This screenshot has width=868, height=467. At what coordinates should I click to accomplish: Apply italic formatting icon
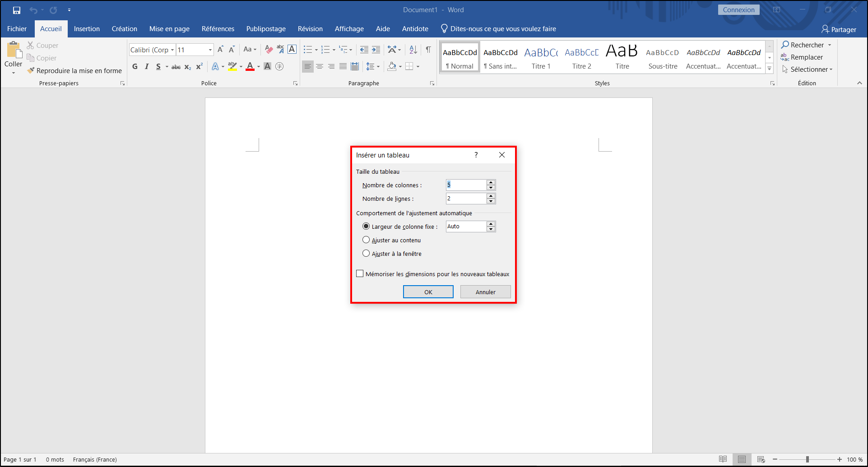[147, 66]
